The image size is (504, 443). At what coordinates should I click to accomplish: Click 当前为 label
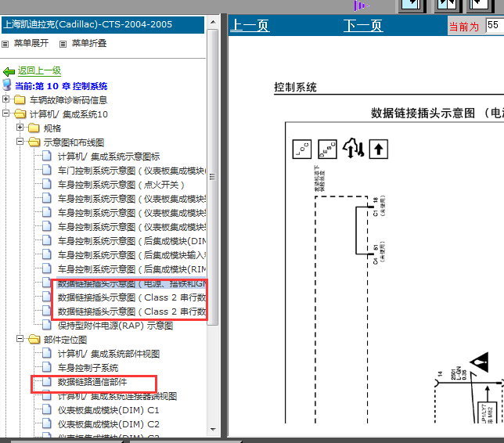pyautogui.click(x=463, y=27)
